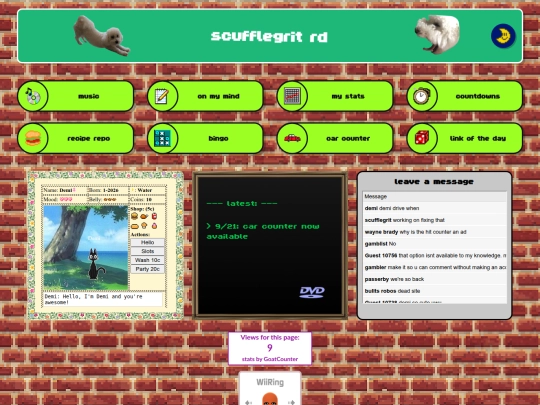Viewport: 540px width, 405px height.
Task: Click the Message input field
Action: tap(435, 196)
